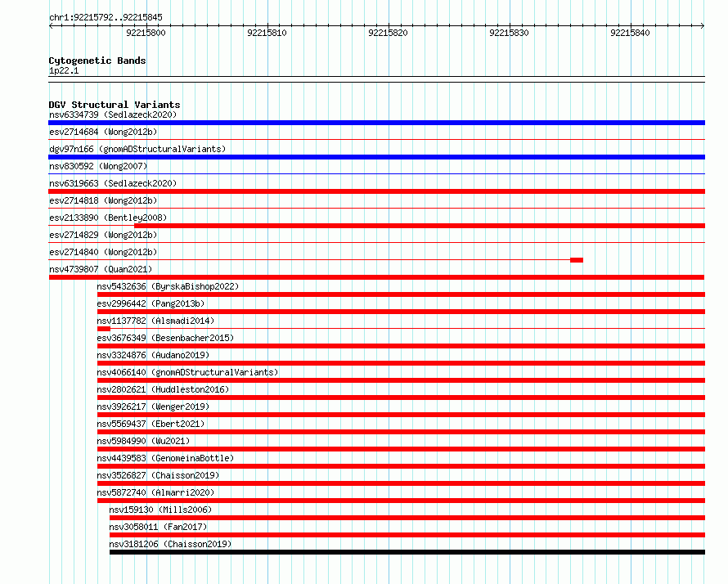
Task: Click nsv159130 (Mills2006) label
Action: pyautogui.click(x=160, y=510)
